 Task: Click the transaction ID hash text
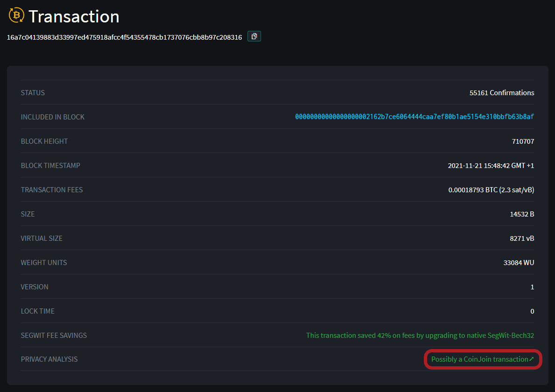click(124, 37)
